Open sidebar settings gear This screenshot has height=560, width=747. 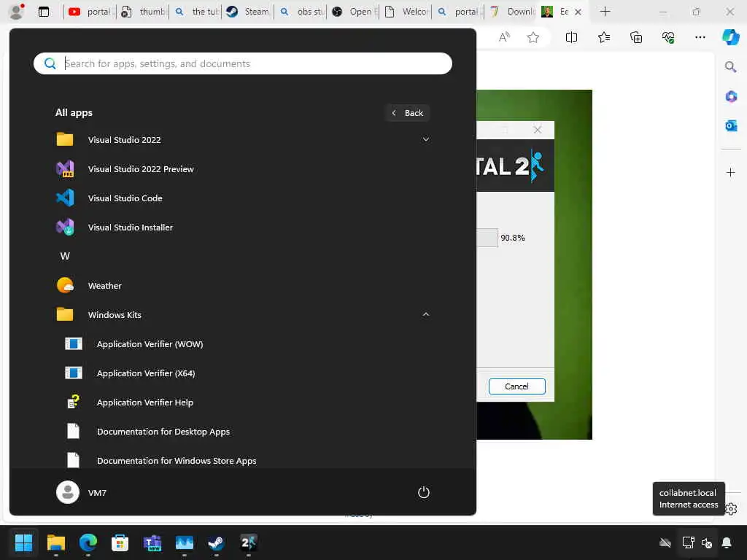731,509
